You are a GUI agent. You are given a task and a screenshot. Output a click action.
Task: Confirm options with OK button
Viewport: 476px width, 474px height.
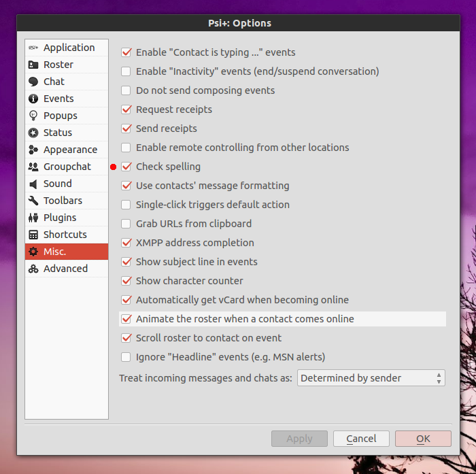point(423,439)
